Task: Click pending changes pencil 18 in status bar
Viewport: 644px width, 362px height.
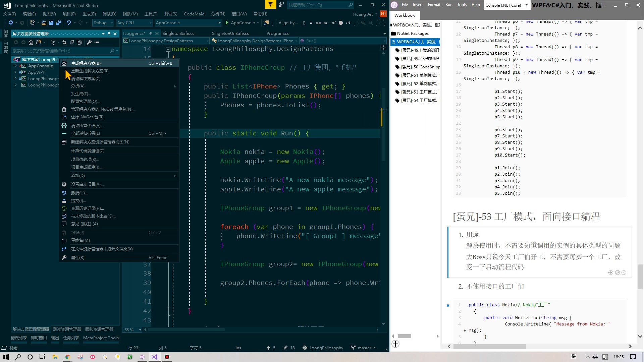Action: click(289, 348)
